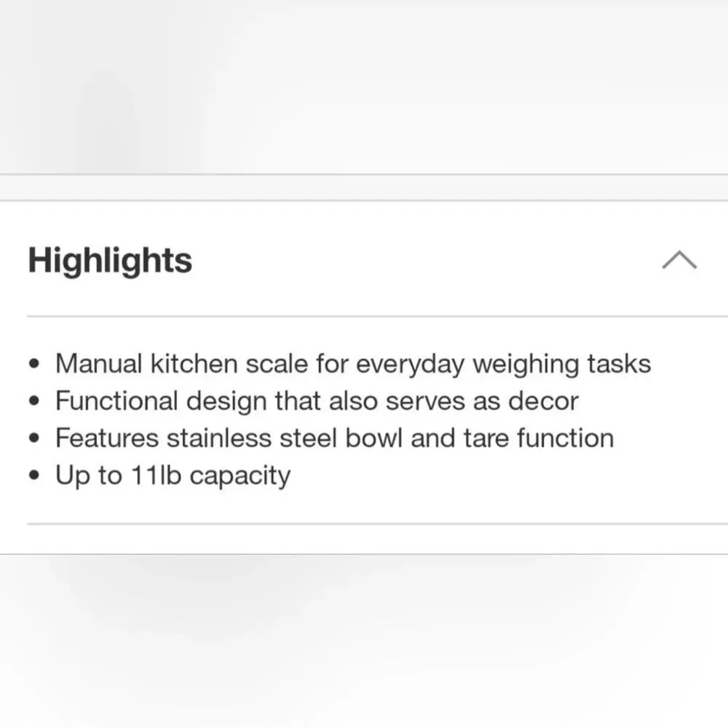Click the bullet before Features stainless steel

click(34, 438)
